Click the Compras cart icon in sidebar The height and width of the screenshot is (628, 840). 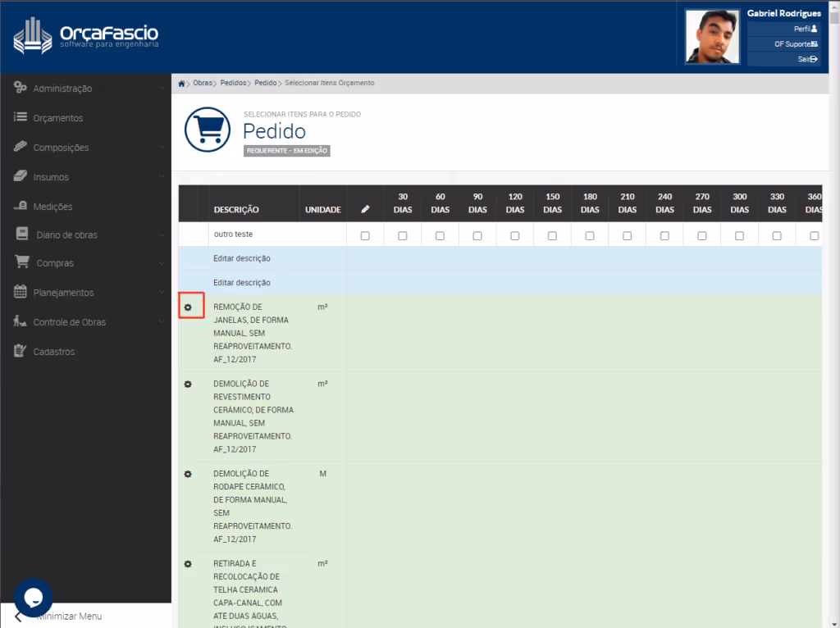[22, 262]
